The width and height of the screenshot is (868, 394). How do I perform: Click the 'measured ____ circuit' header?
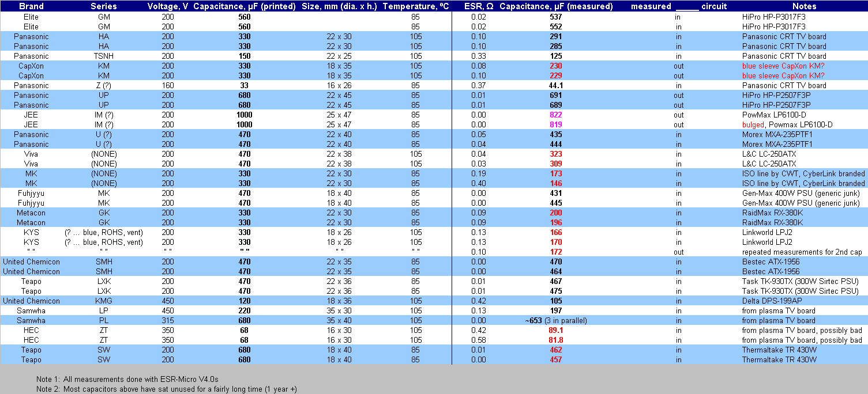click(679, 6)
